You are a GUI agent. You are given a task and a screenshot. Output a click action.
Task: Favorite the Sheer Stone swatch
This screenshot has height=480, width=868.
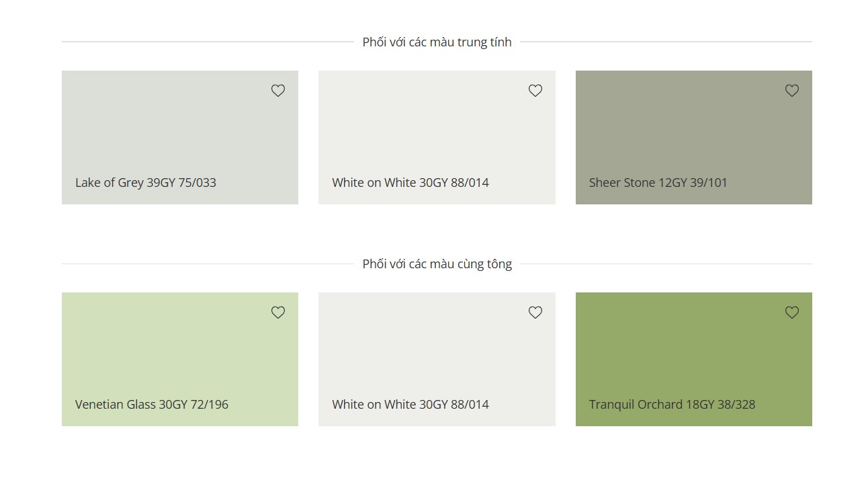tap(792, 91)
